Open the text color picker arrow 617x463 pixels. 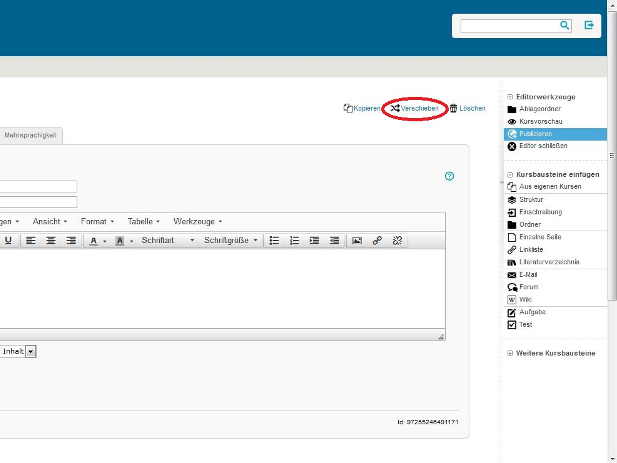105,241
